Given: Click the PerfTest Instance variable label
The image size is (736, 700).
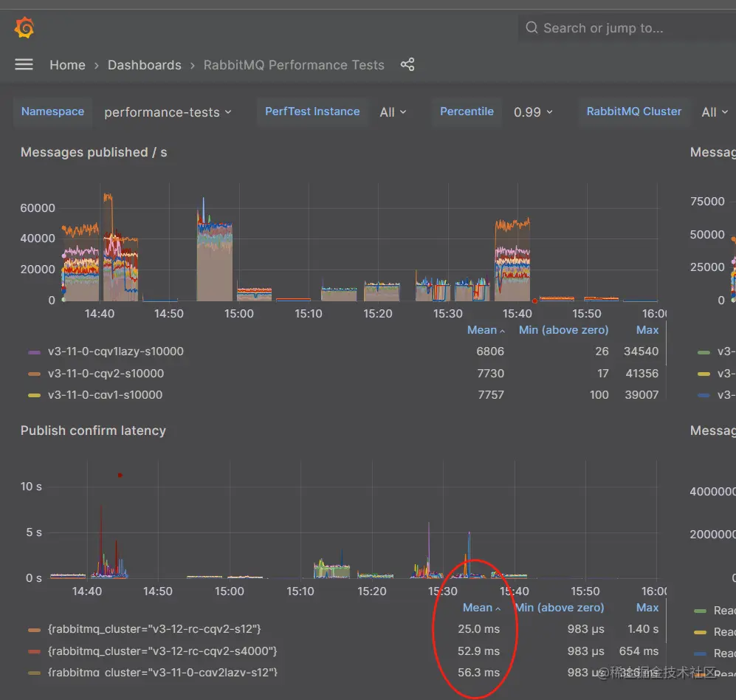Looking at the screenshot, I should click(x=312, y=111).
